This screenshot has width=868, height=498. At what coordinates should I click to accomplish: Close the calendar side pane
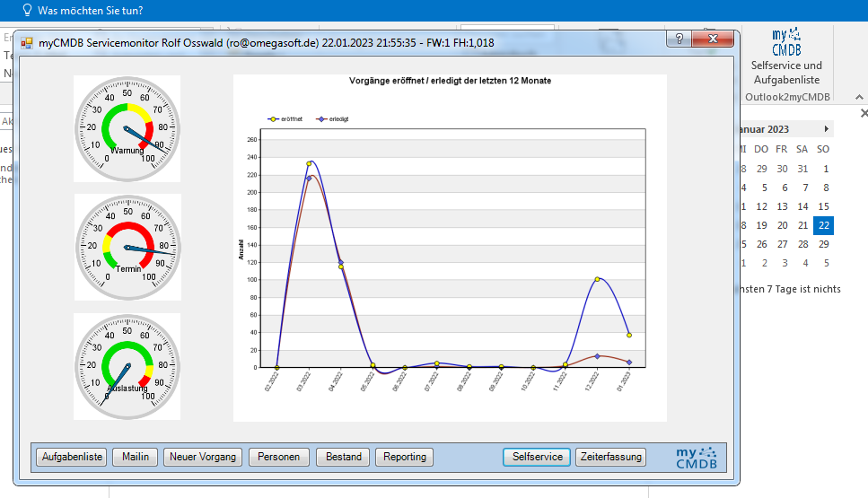click(x=864, y=113)
